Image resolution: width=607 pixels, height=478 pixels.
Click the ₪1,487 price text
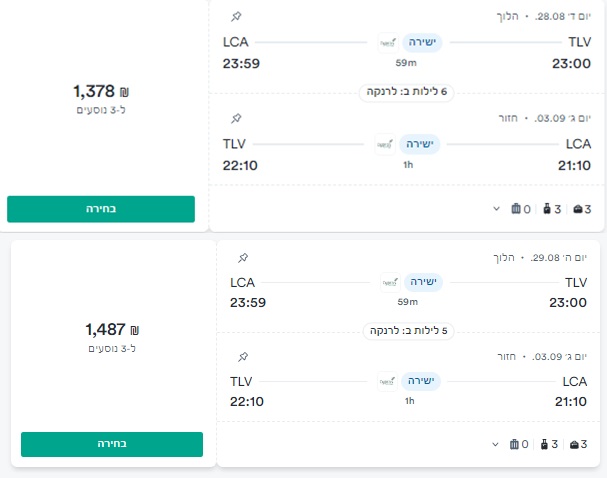(111, 329)
